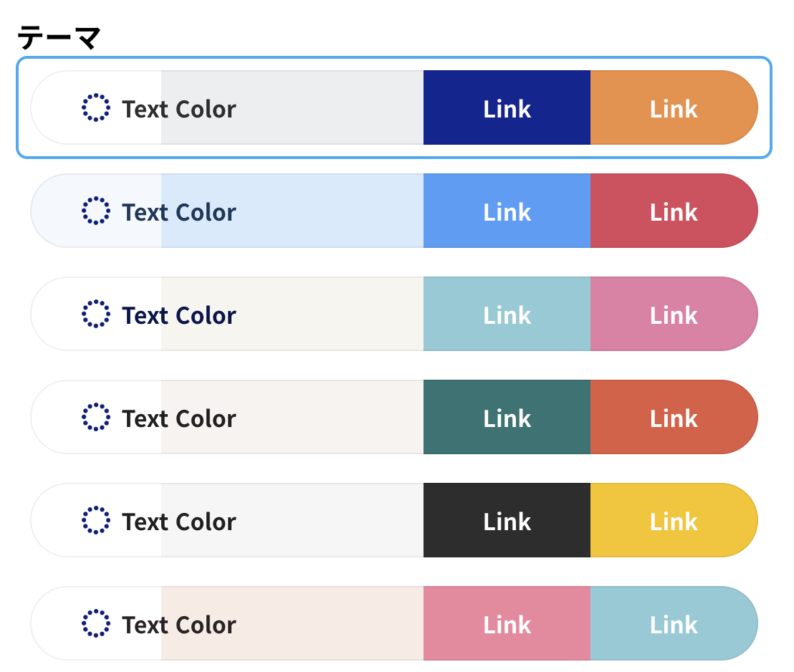Choose the pink Link swatch in third theme
The image size is (794, 672).
674,314
